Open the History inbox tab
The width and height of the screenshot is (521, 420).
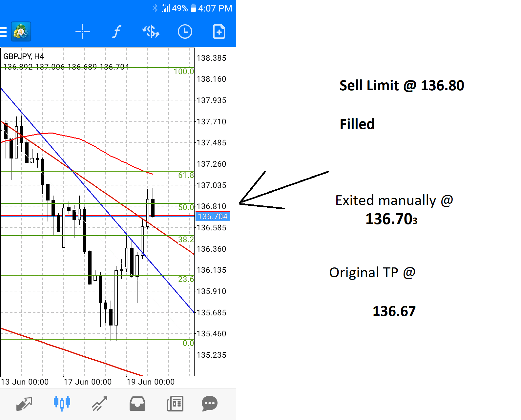137,404
